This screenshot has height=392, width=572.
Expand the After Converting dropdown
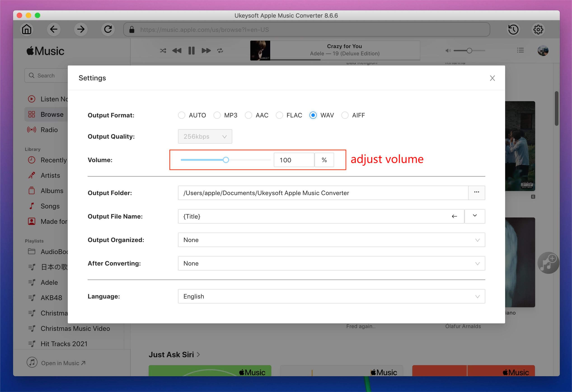[331, 263]
